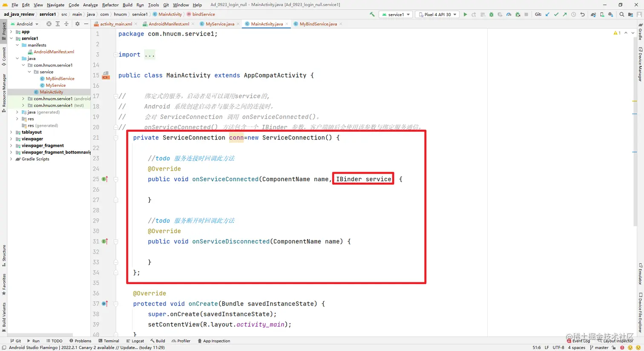The width and height of the screenshot is (644, 351).
Task: Close the activity_main.xml tab
Action: (x=135, y=24)
